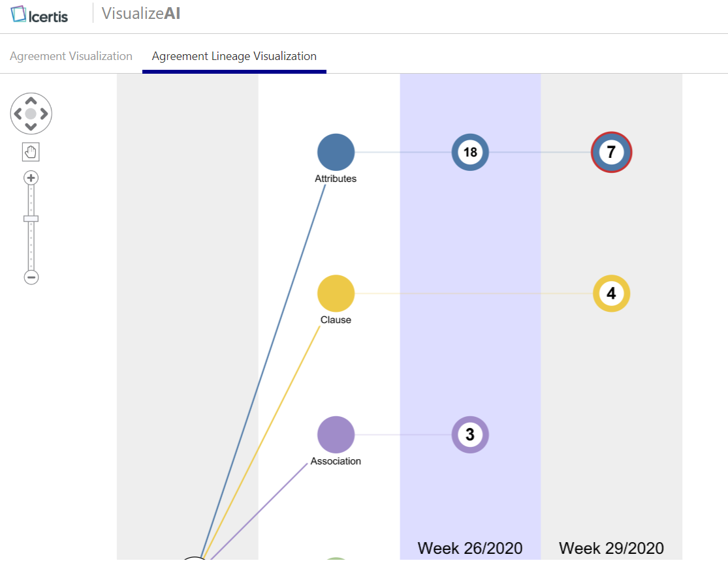The height and width of the screenshot is (563, 728).
Task: Select the yellow Clause node
Action: coord(336,294)
